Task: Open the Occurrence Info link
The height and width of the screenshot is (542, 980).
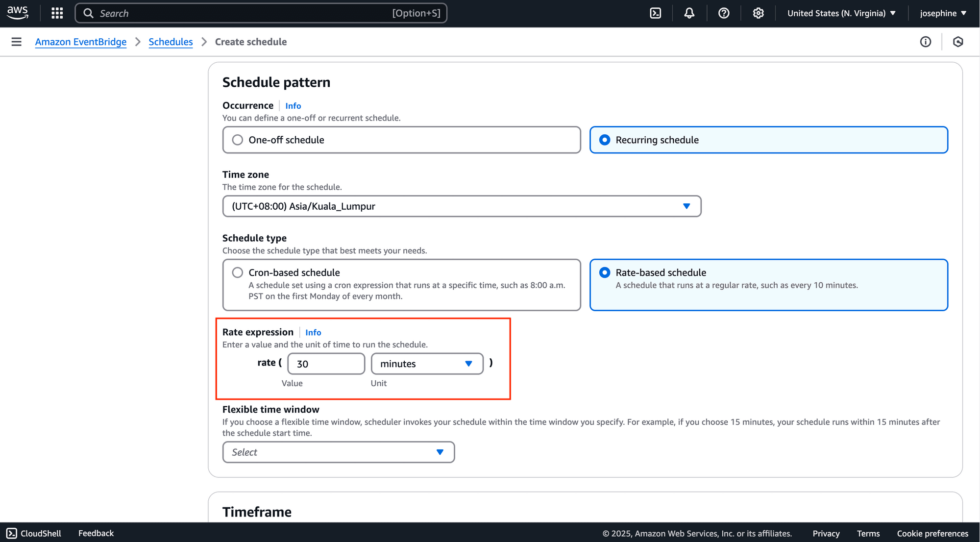Action: 293,106
